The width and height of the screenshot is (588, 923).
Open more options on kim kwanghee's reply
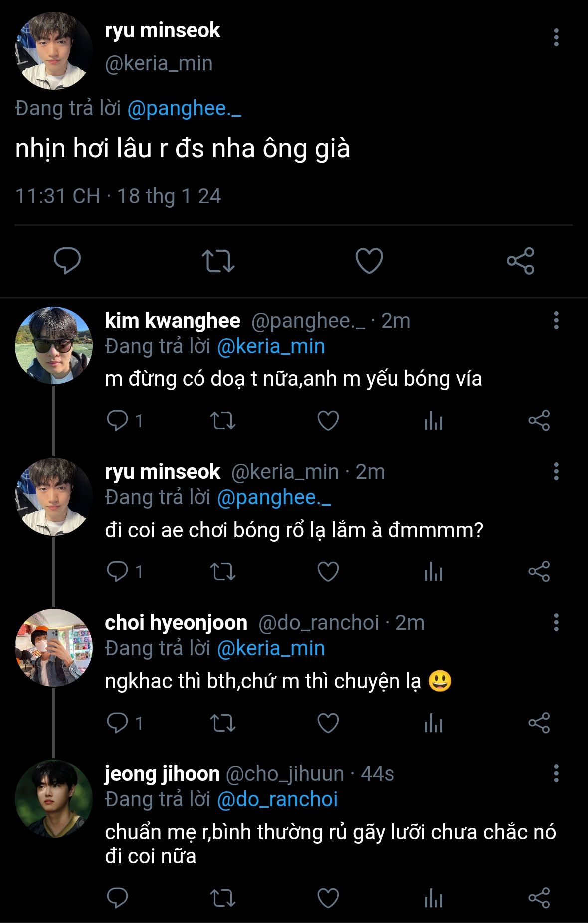[556, 321]
